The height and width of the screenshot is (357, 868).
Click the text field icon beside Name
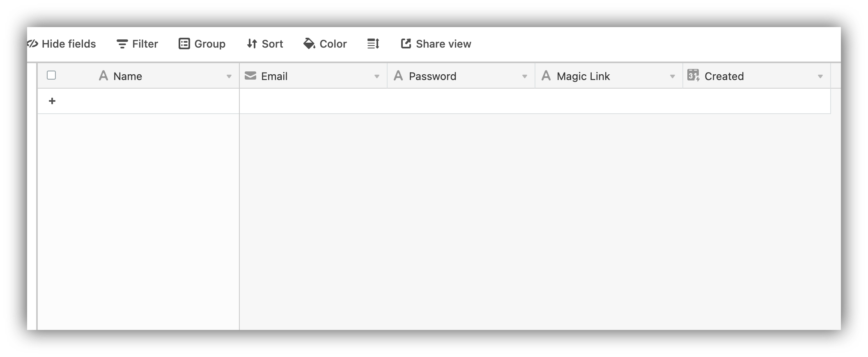click(x=103, y=76)
